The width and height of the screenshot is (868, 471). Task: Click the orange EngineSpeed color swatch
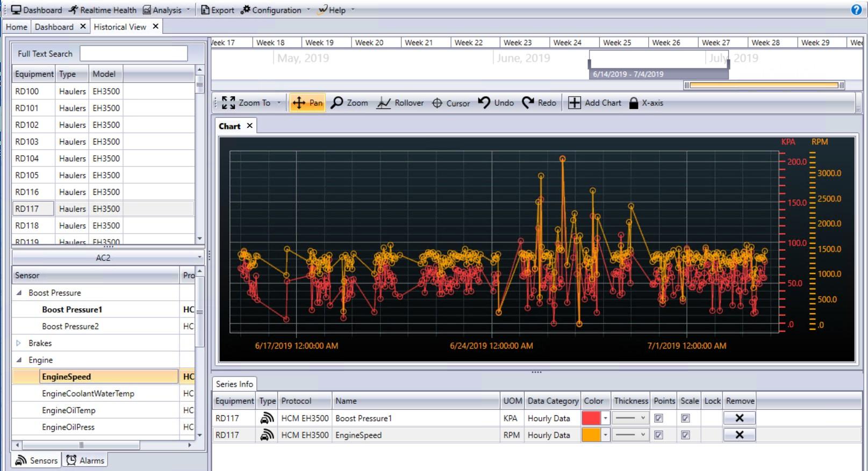coord(591,435)
